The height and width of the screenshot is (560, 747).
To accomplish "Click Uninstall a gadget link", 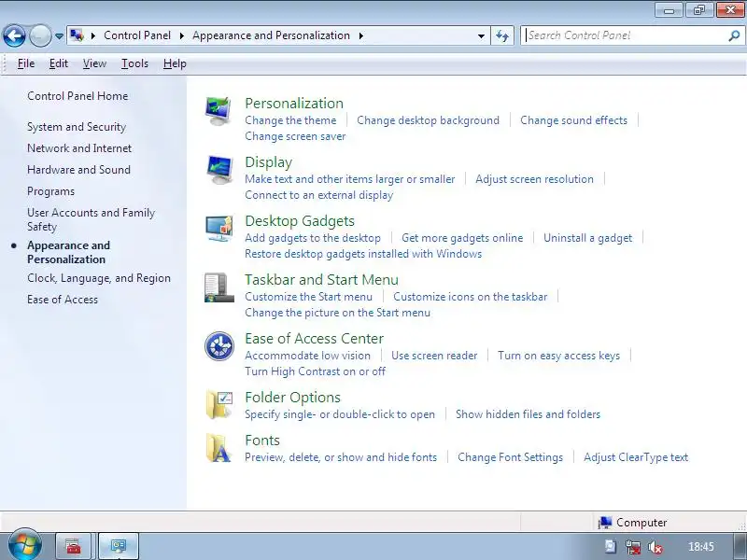I will pos(588,238).
